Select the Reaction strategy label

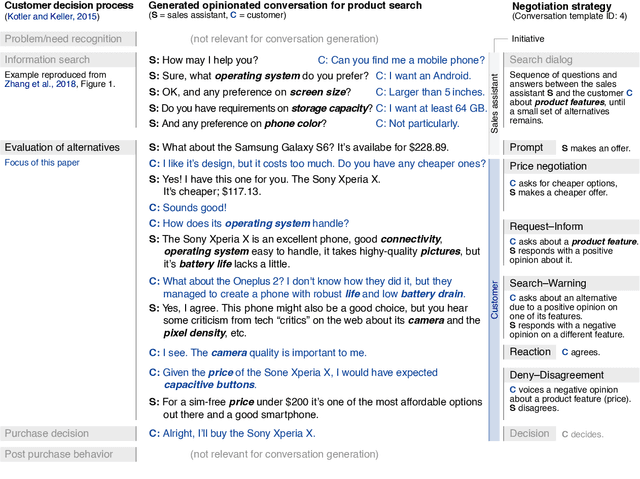(530, 352)
